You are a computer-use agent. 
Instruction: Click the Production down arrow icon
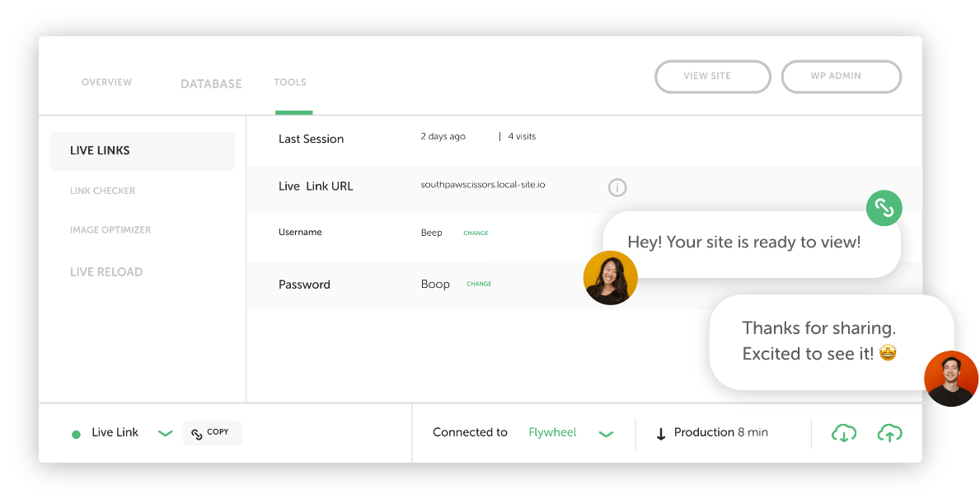click(661, 434)
